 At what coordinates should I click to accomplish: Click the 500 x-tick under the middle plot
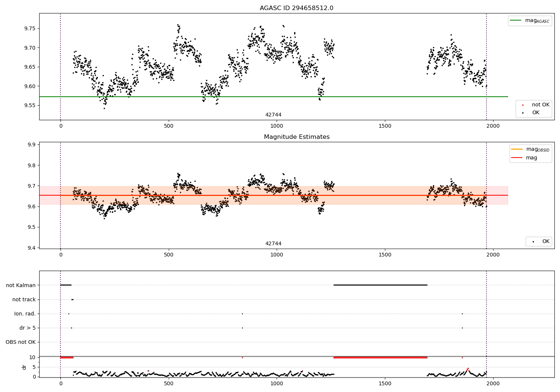click(x=169, y=255)
